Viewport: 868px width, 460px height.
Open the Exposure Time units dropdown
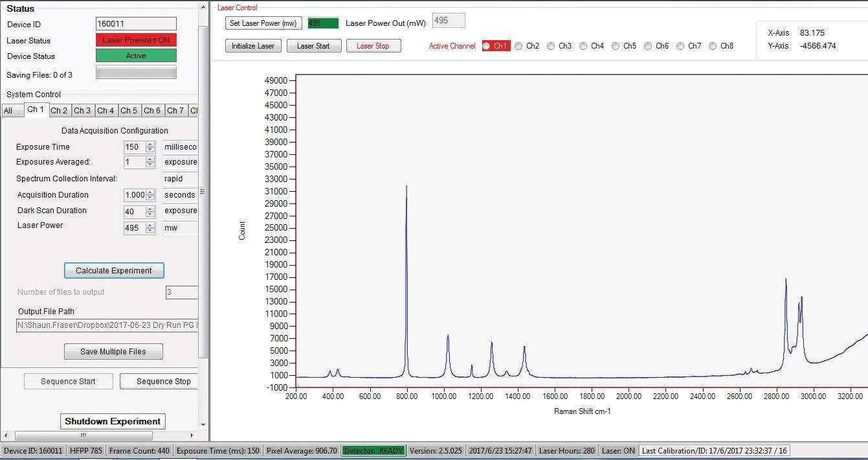click(x=180, y=147)
